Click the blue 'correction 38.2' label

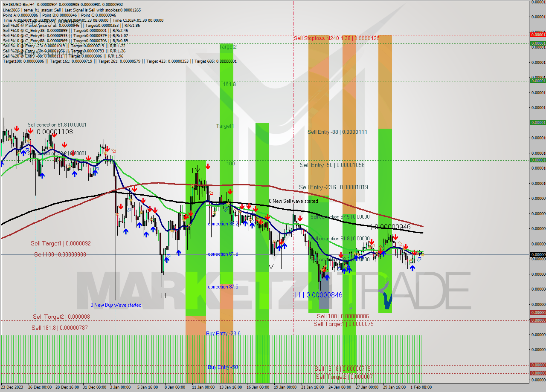(x=223, y=224)
